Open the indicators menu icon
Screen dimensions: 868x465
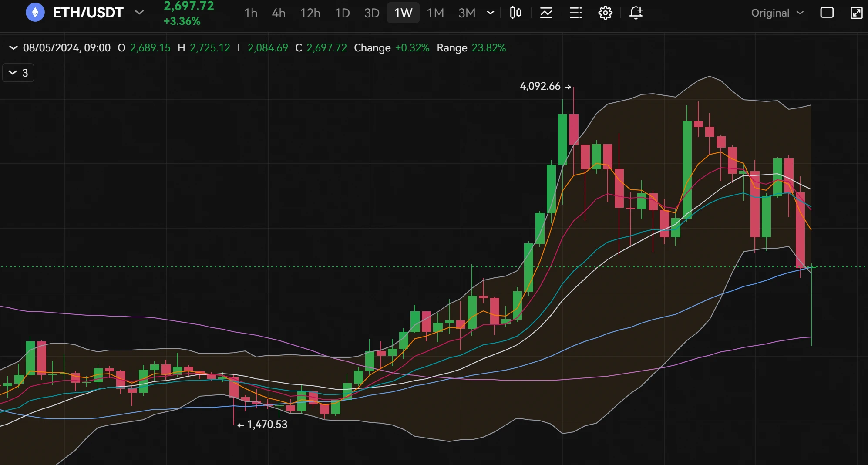coord(546,13)
